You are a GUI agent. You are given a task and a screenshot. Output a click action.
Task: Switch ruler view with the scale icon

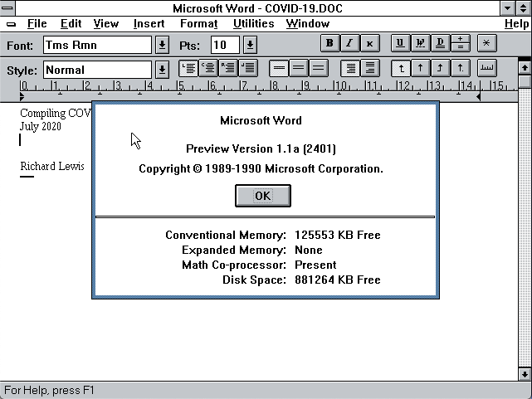(487, 69)
